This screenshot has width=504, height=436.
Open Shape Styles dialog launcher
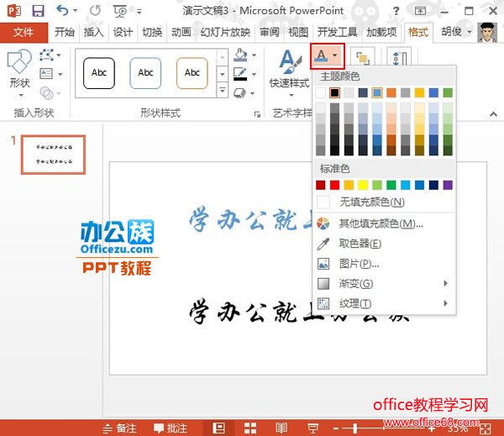257,113
